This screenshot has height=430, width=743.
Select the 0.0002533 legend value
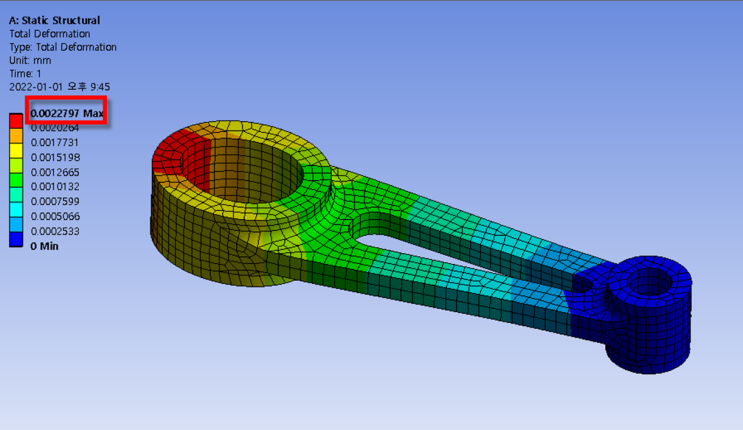coord(55,231)
